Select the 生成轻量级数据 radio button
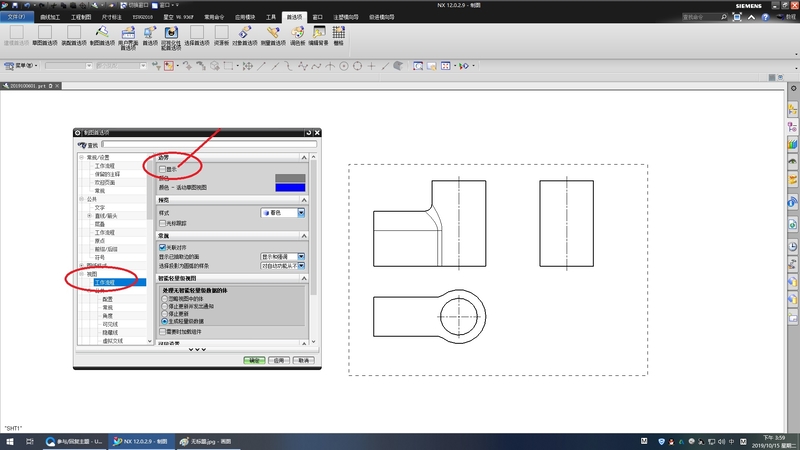Screen dimensions: 800x450 [164, 321]
